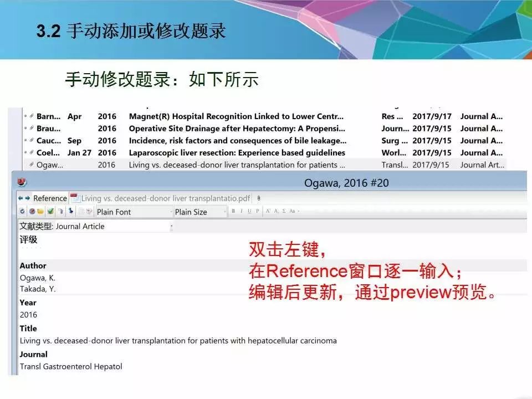Image resolution: width=532 pixels, height=399 pixels.
Task: Toggle subscript A button
Action: pos(276,211)
